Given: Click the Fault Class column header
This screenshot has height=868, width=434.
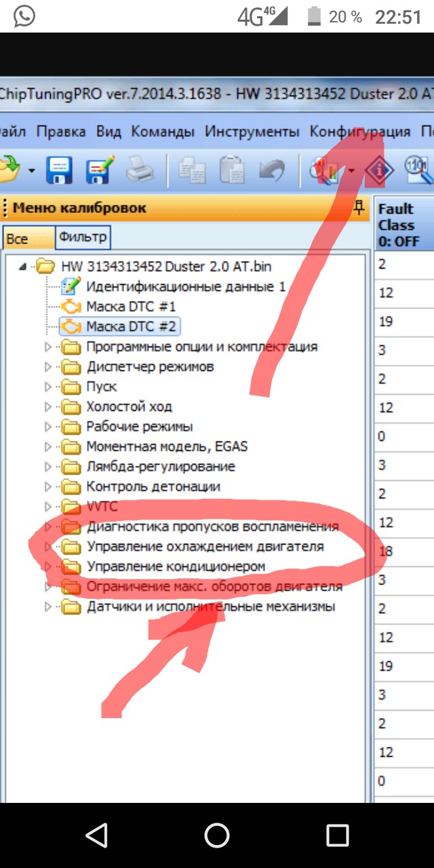Looking at the screenshot, I should 404,224.
